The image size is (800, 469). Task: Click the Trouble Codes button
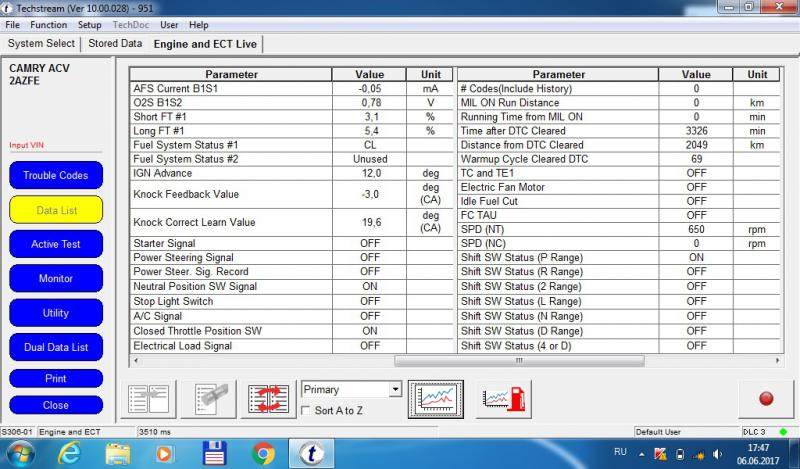56,175
